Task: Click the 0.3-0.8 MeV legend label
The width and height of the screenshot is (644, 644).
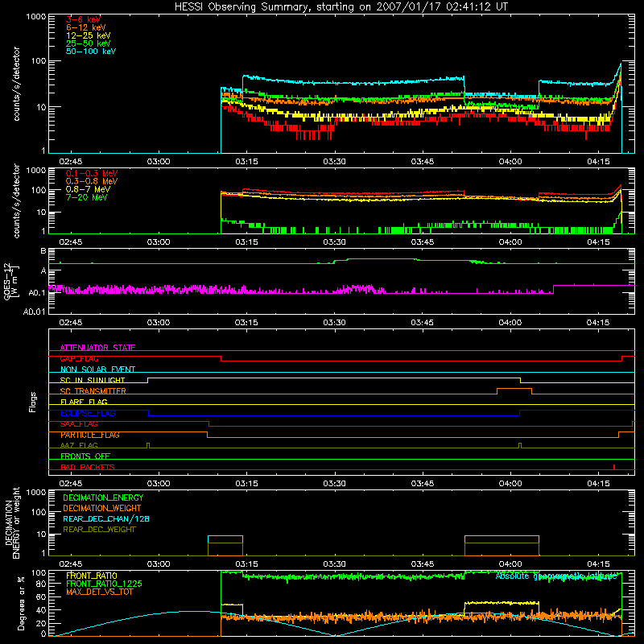Action: (92, 181)
